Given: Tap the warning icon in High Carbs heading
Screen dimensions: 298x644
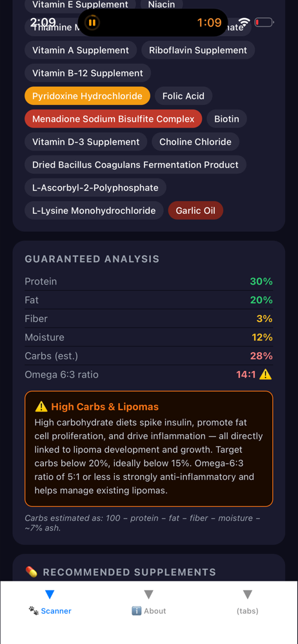Looking at the screenshot, I should [41, 407].
